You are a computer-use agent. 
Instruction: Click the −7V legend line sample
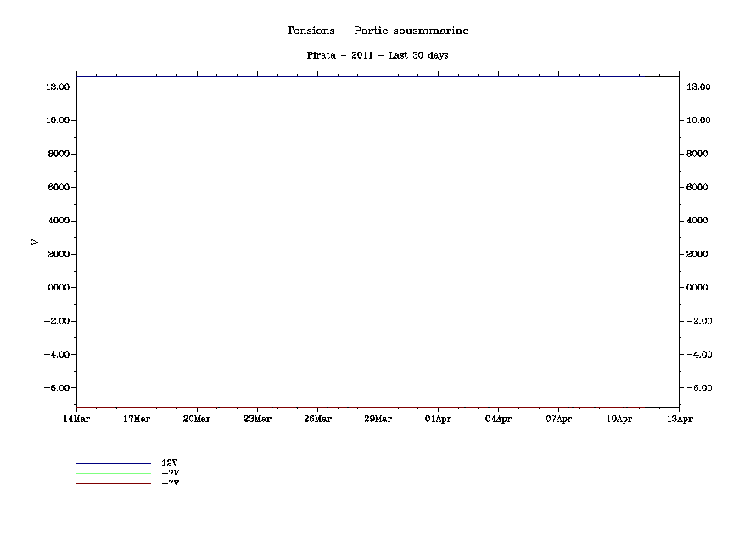pyautogui.click(x=113, y=483)
